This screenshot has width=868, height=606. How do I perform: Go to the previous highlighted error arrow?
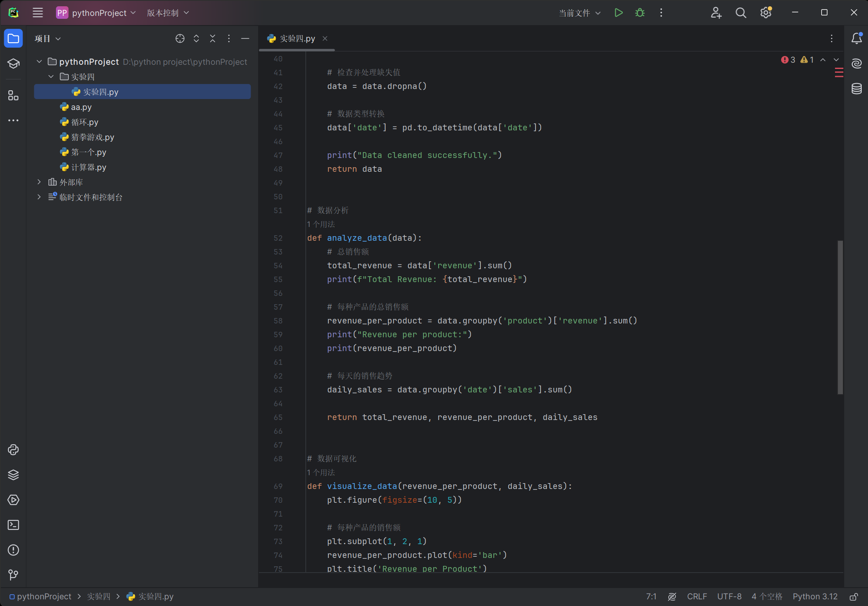tap(823, 60)
